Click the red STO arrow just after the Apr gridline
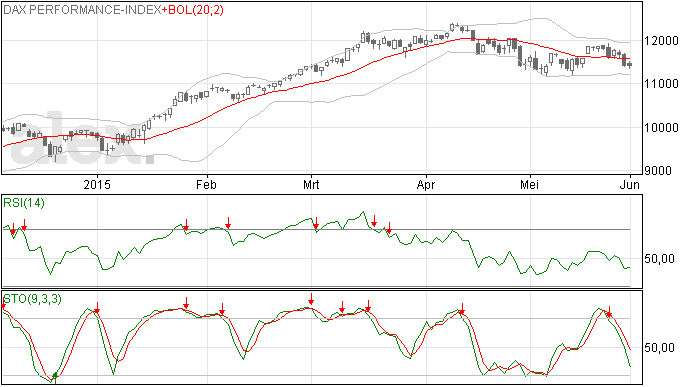690x387 pixels. [x=462, y=309]
